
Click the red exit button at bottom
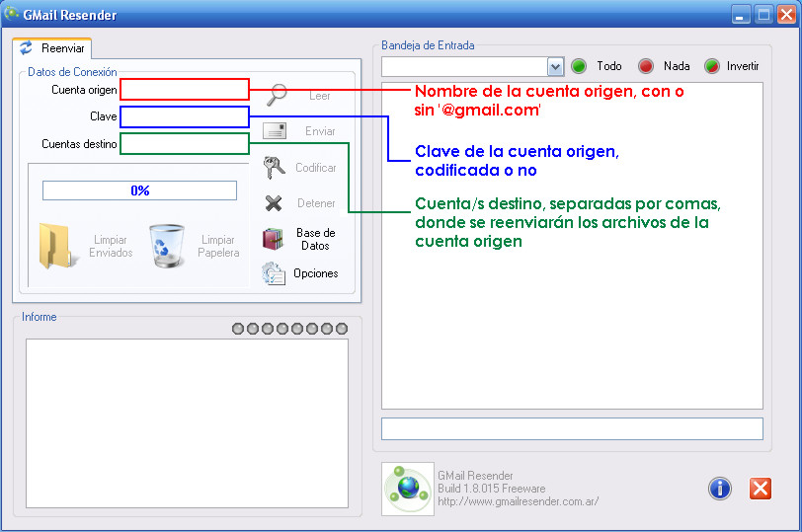tap(760, 488)
